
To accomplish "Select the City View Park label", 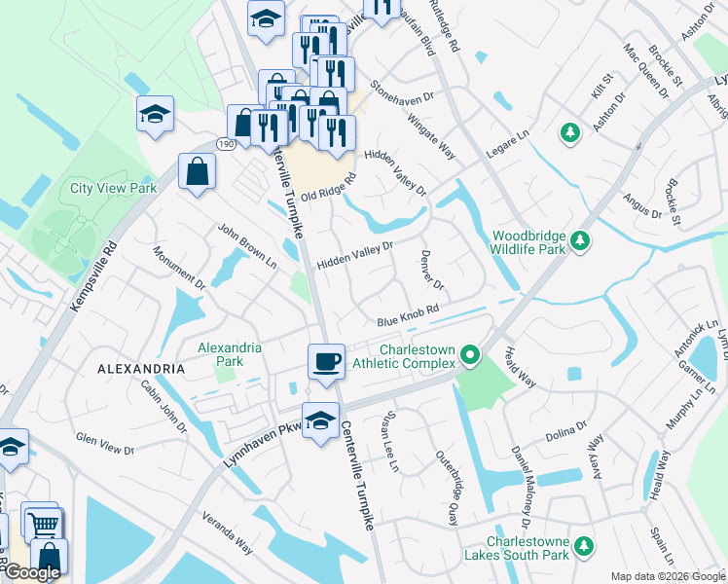I will click(113, 188).
